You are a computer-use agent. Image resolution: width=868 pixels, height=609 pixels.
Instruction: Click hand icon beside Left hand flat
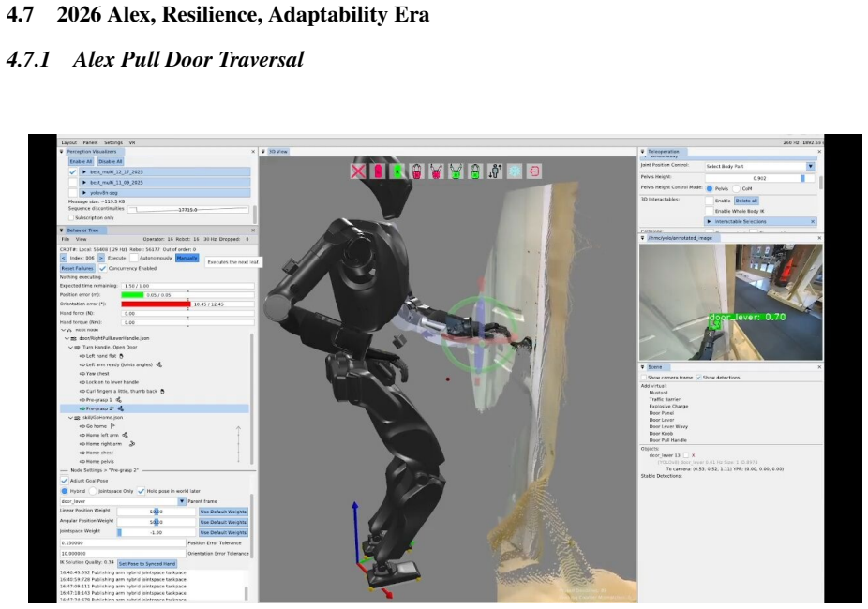click(x=121, y=356)
